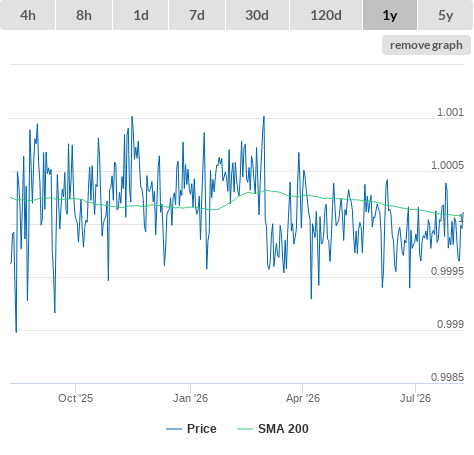Click the Oct '25 axis label
The height and width of the screenshot is (455, 474).
tap(75, 398)
